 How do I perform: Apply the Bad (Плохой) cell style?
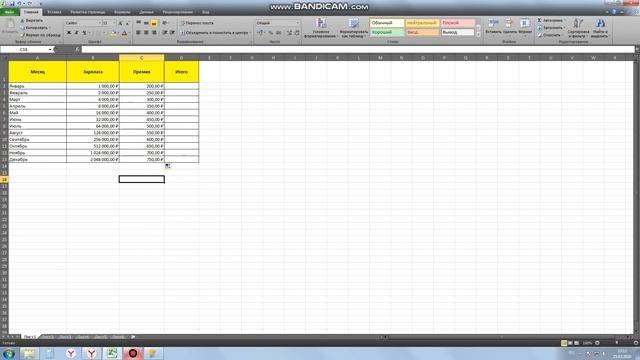458,23
